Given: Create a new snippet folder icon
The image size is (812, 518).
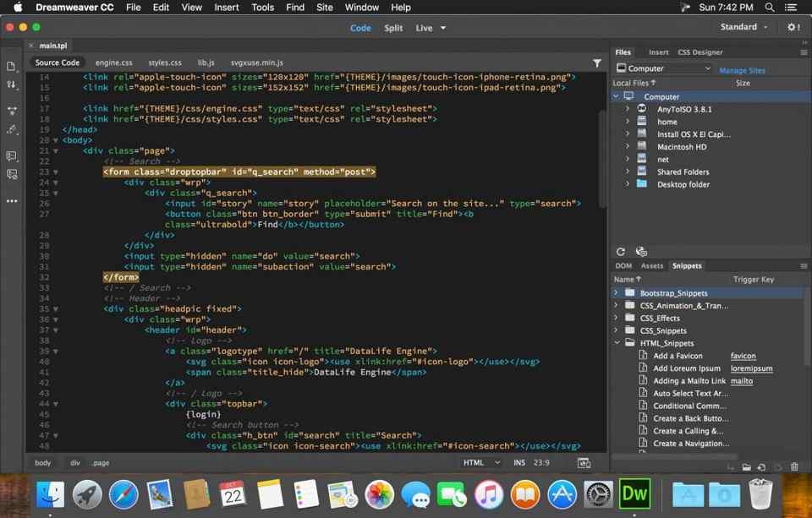Looking at the screenshot, I should tap(745, 466).
